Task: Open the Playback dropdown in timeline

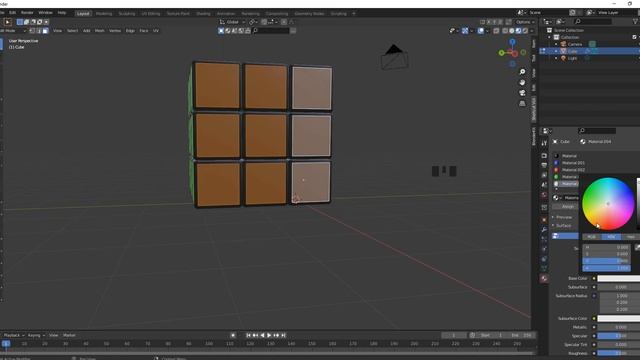Action: 14,335
